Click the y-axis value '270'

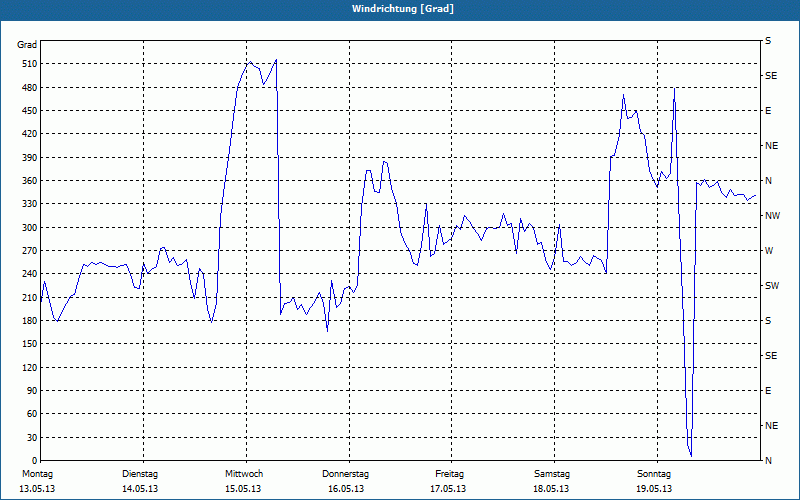pyautogui.click(x=30, y=251)
